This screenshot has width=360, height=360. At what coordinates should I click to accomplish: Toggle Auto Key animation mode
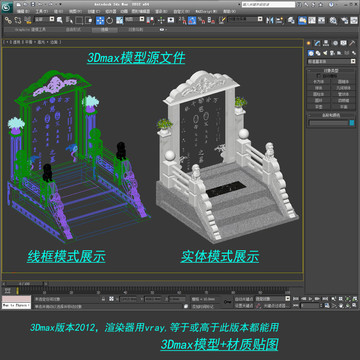click(x=244, y=299)
